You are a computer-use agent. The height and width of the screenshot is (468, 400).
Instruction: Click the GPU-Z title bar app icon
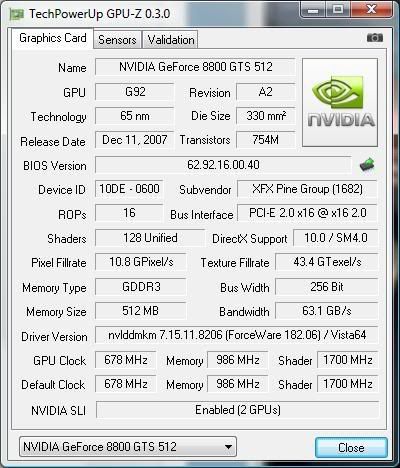pyautogui.click(x=17, y=14)
